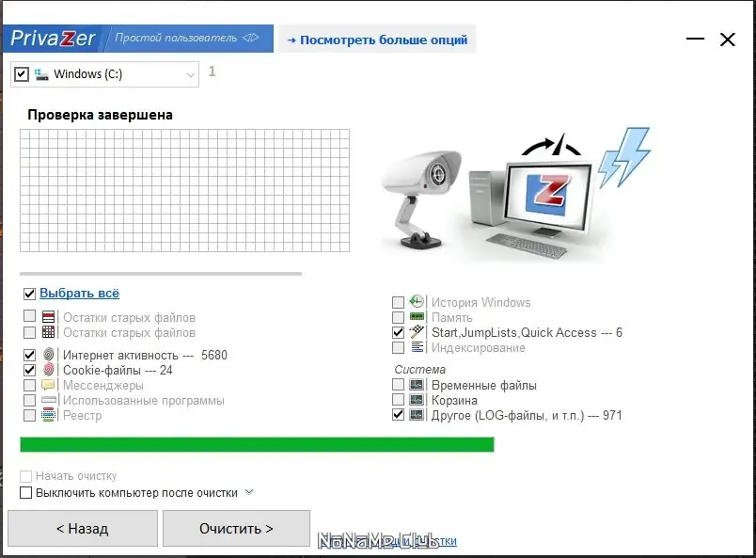Viewport: 756px width, 558px height.
Task: Click the Корзина label
Action: tap(454, 400)
